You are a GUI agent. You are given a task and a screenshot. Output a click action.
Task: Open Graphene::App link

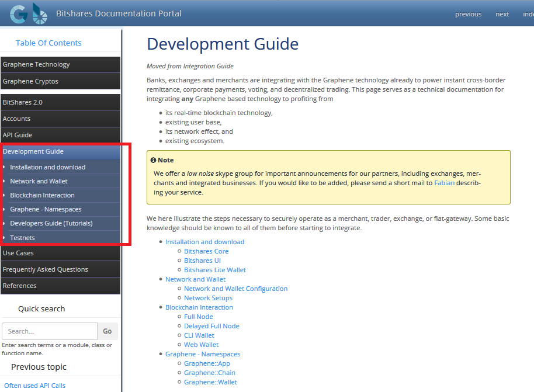[207, 363]
